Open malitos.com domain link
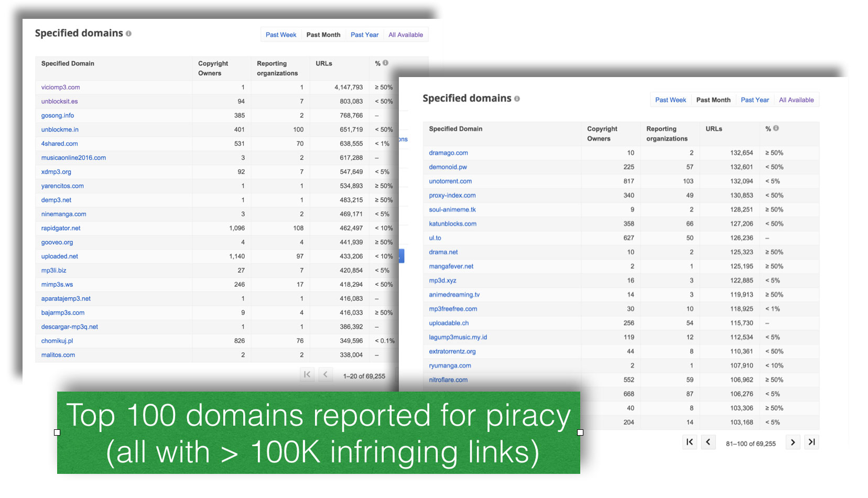 click(x=58, y=355)
